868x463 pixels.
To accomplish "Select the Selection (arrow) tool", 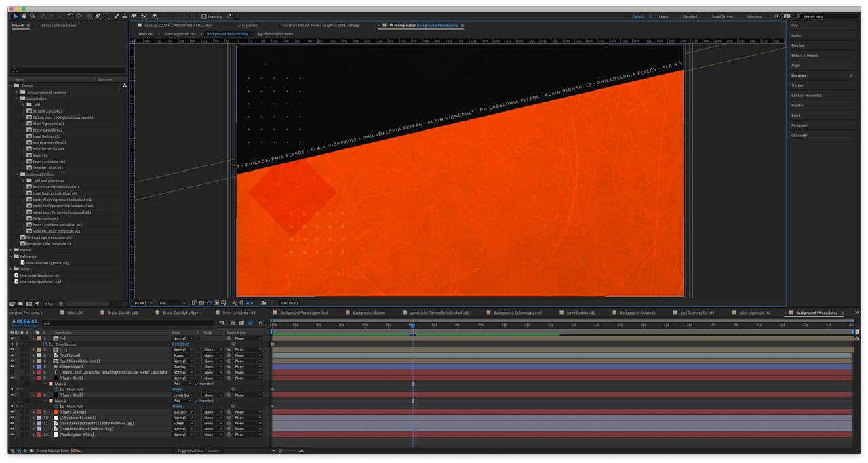I will click(16, 16).
